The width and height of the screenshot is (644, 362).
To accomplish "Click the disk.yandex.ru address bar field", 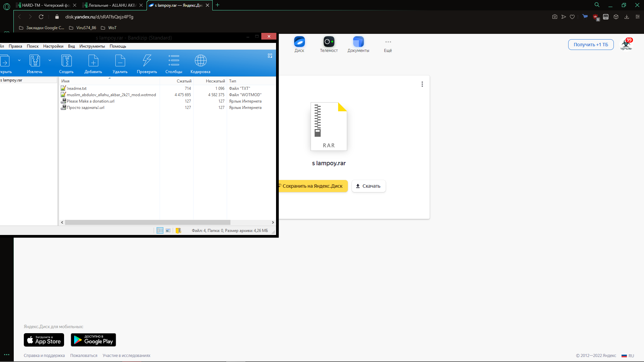I will tap(99, 17).
